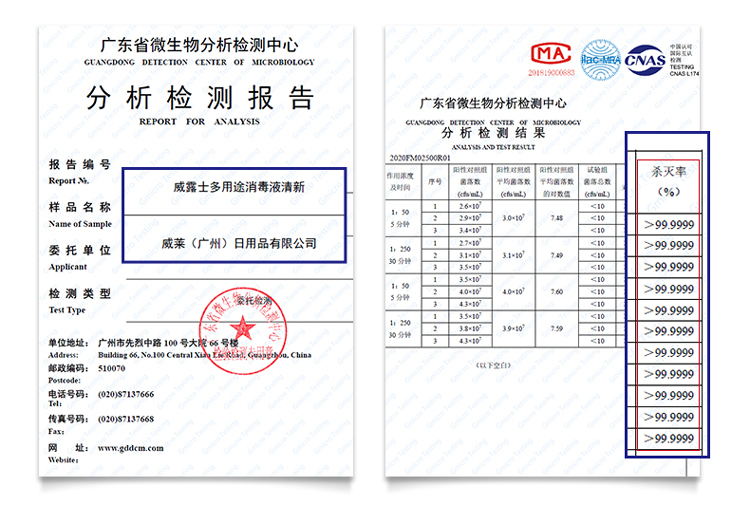Click the red CMA certification logo
Image resolution: width=750 pixels, height=524 pixels.
551,54
